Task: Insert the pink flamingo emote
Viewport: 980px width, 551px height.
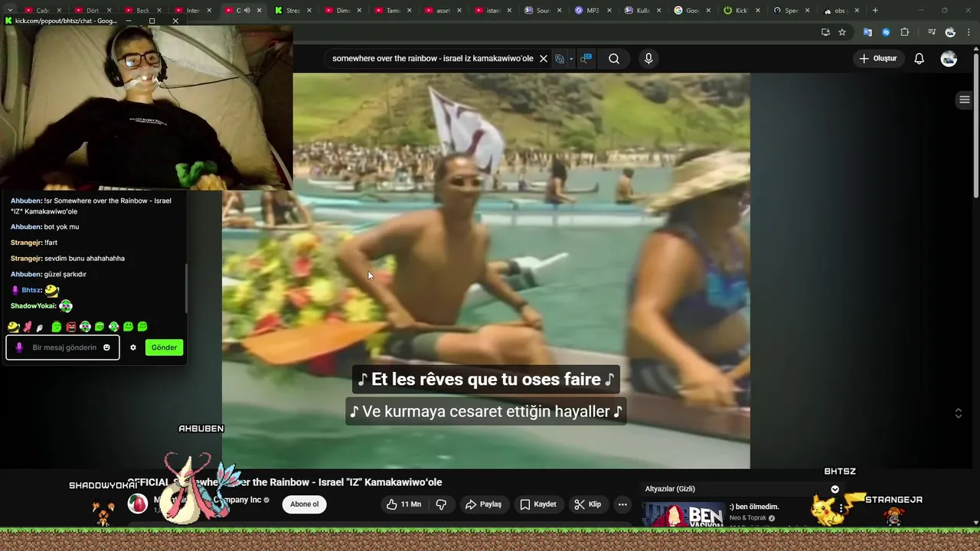Action: click(x=27, y=327)
